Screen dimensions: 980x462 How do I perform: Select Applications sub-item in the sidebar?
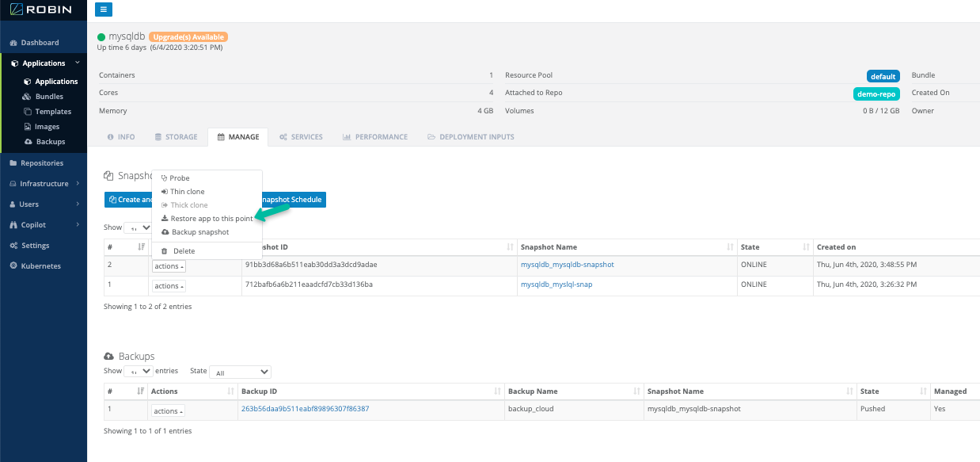(x=51, y=82)
